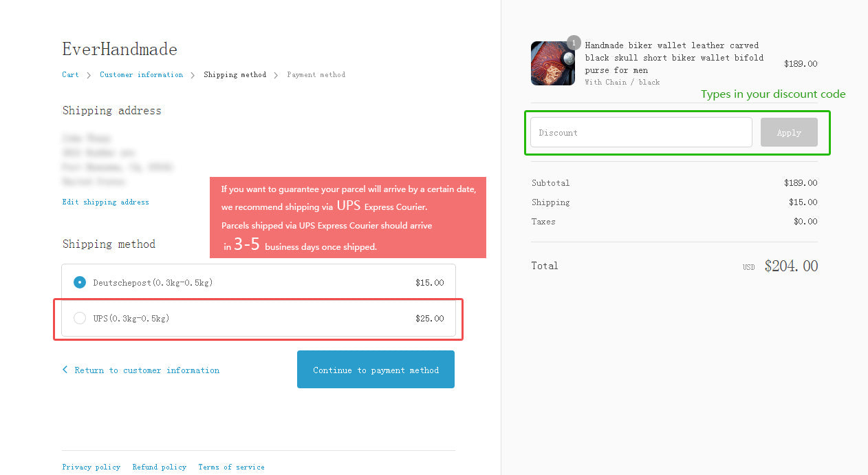Image resolution: width=868 pixels, height=475 pixels.
Task: Open the Privacy policy link
Action: pos(91,467)
